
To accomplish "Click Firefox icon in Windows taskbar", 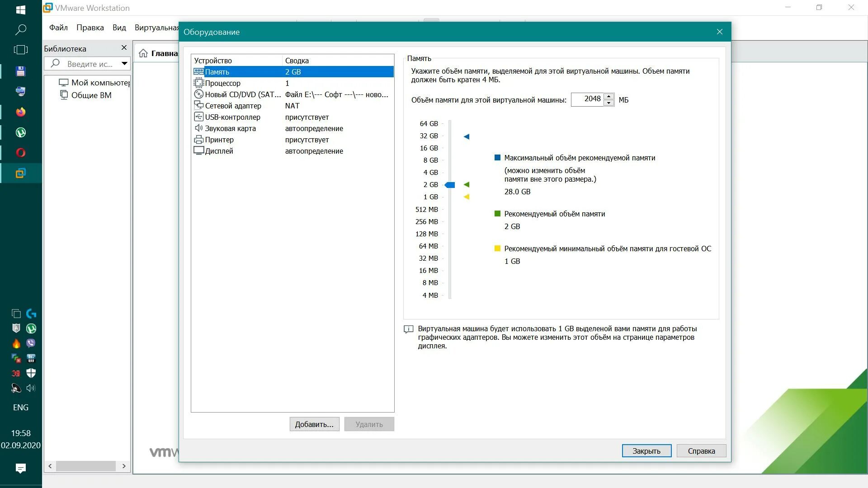I will click(x=21, y=112).
